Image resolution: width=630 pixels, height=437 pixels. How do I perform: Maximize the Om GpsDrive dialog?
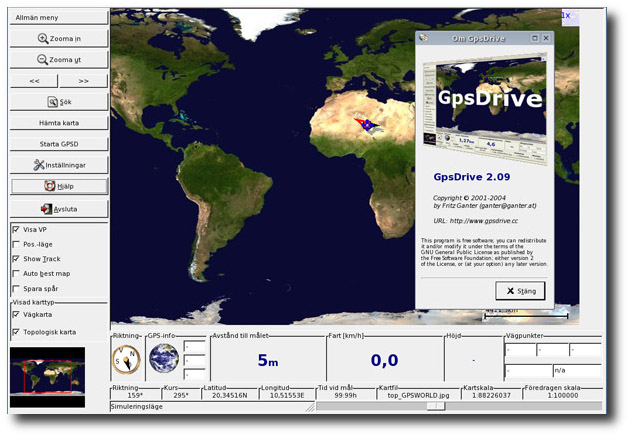(535, 38)
